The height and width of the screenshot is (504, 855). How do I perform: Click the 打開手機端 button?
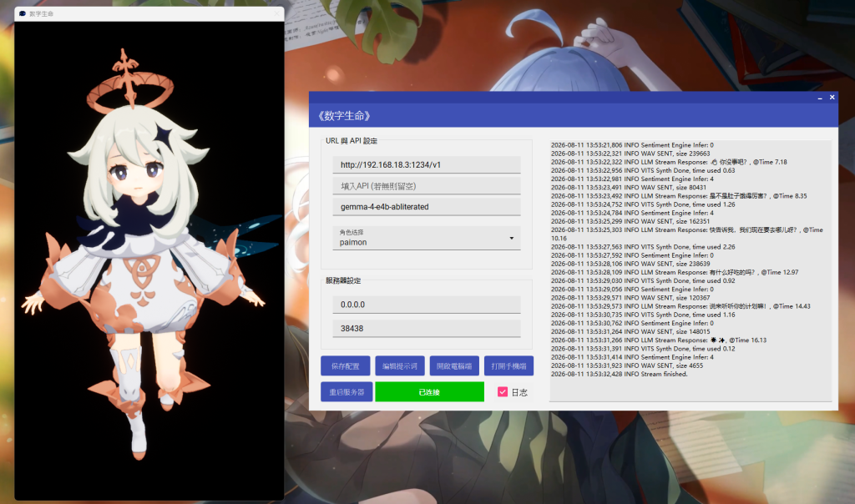tap(508, 365)
